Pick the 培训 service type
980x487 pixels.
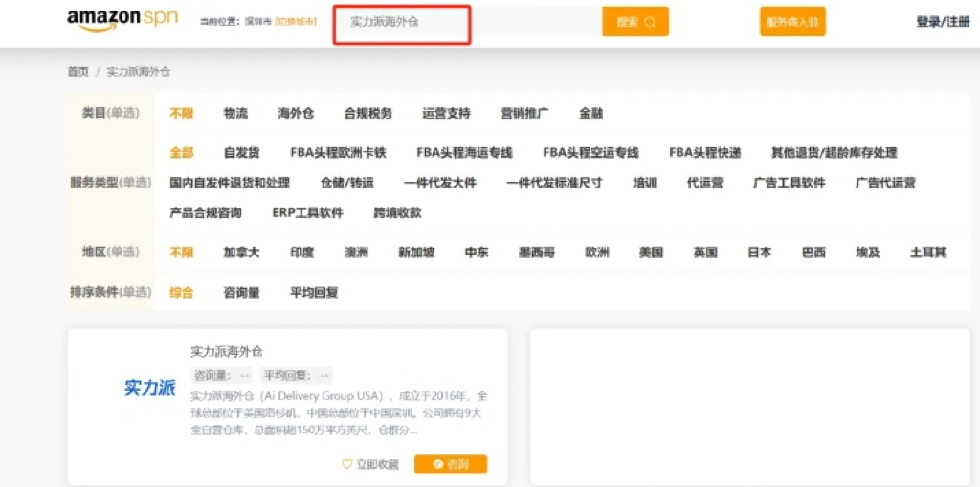645,183
